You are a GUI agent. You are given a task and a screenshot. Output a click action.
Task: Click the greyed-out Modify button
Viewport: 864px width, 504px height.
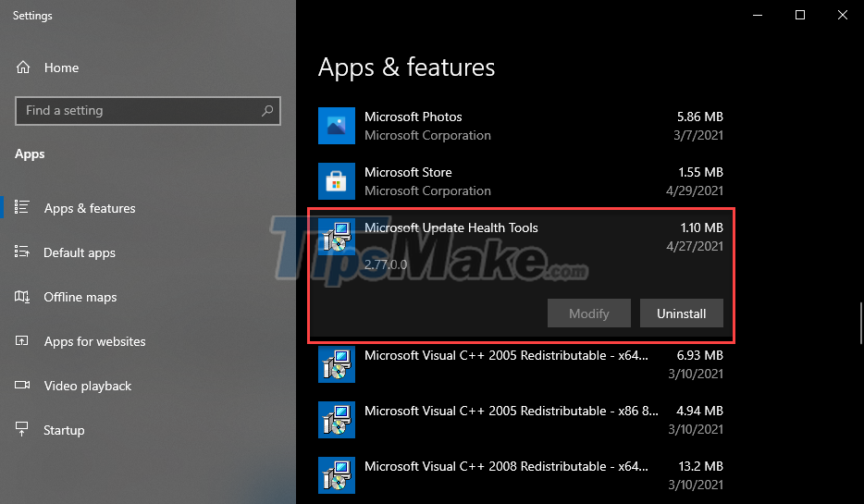pos(589,313)
